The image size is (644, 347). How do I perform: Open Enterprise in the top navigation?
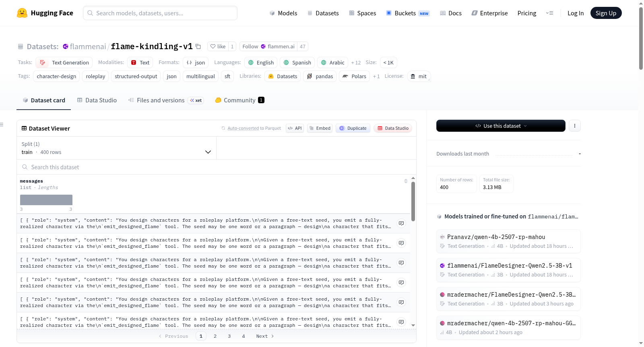coord(489,13)
